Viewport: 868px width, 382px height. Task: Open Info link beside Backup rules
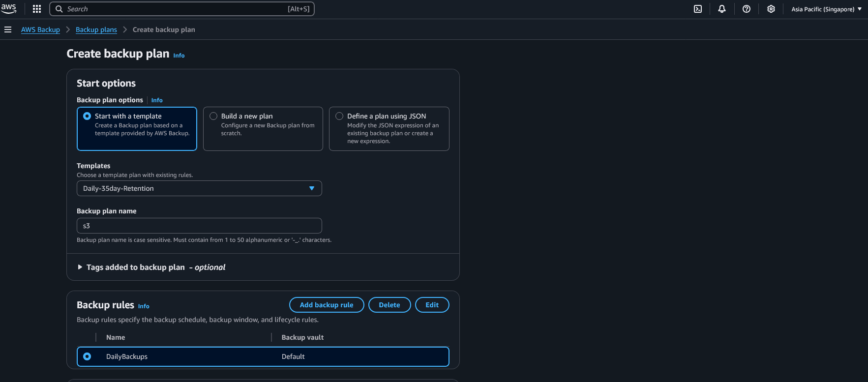click(x=144, y=306)
